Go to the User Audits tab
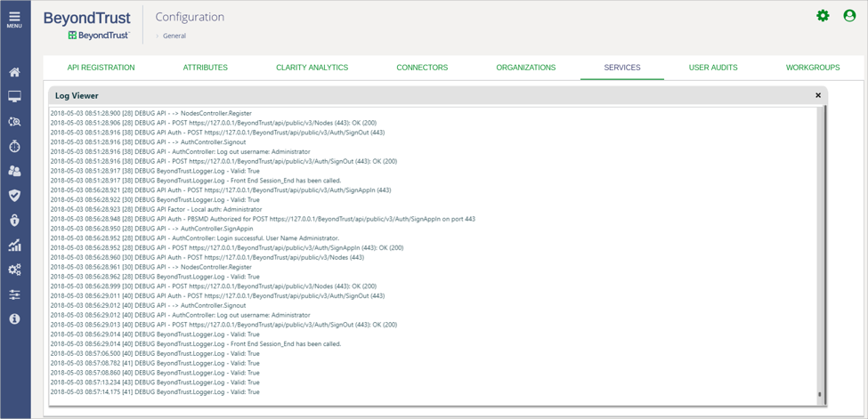 coord(713,68)
